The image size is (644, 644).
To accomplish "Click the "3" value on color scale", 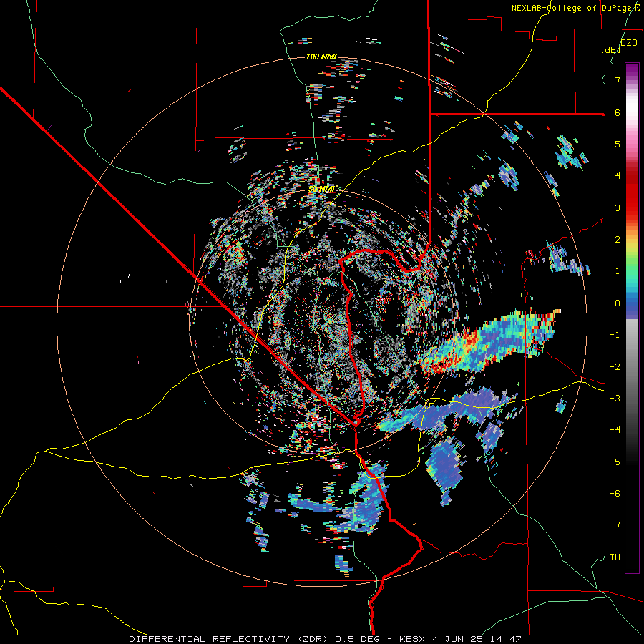I will pyautogui.click(x=618, y=208).
